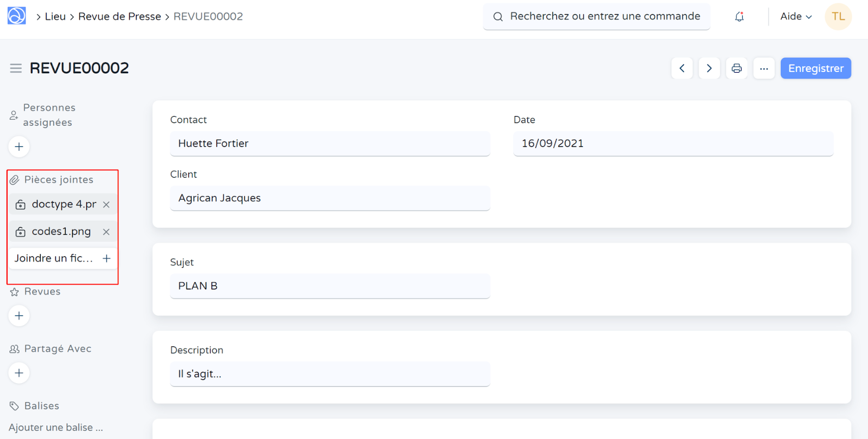Focus the Sujet field containing PLAN B
This screenshot has height=439, width=868.
(330, 286)
